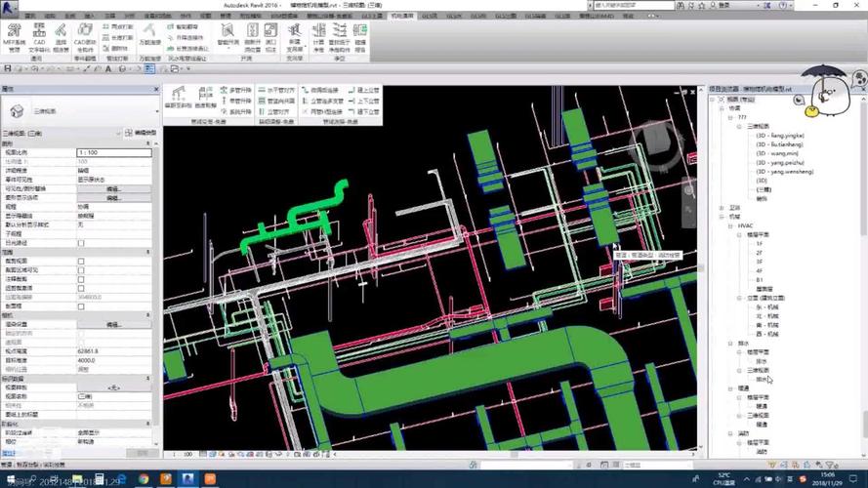The height and width of the screenshot is (488, 868).
Task: Select the 机电通用 ribbon tab
Action: [400, 17]
